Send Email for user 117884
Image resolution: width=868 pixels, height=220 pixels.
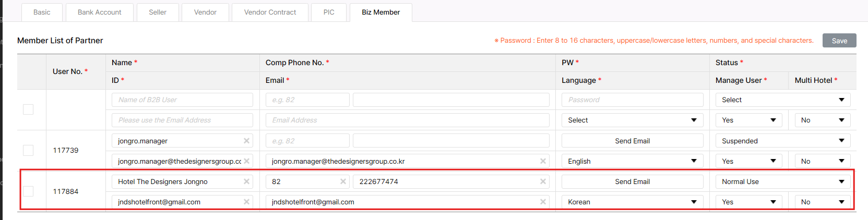[x=632, y=181]
